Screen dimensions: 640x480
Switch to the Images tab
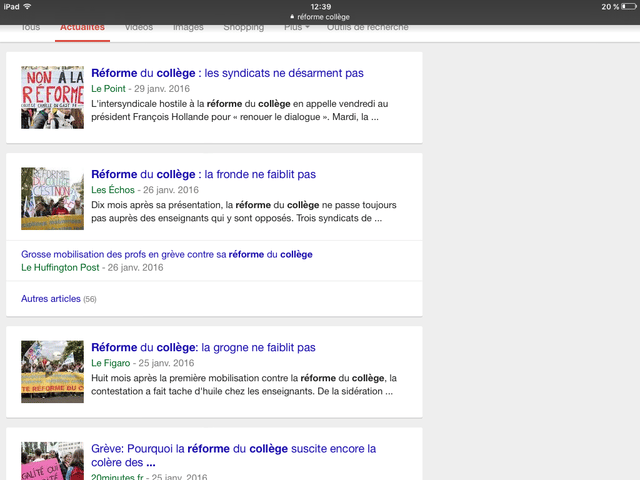click(x=188, y=27)
